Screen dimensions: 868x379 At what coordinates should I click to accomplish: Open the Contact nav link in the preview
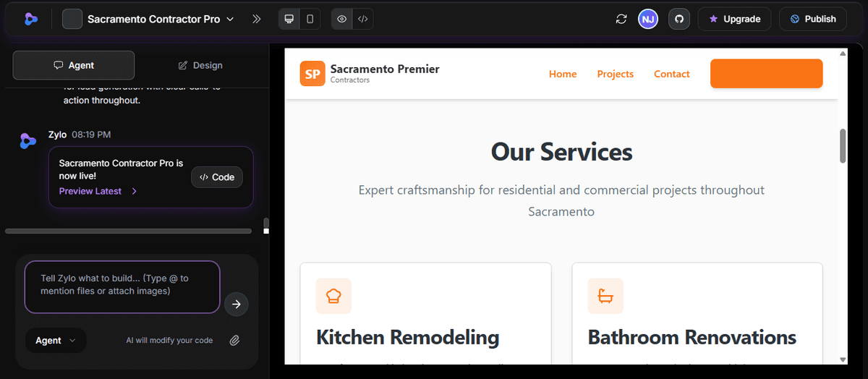[672, 74]
